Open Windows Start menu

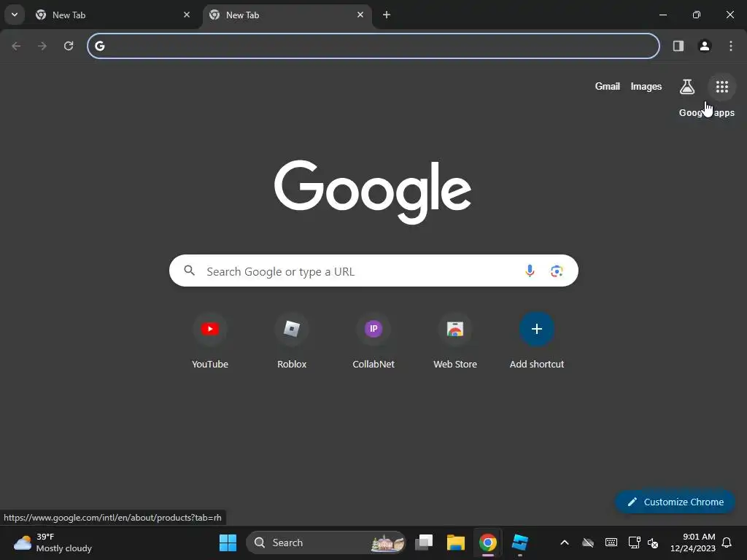click(x=228, y=542)
